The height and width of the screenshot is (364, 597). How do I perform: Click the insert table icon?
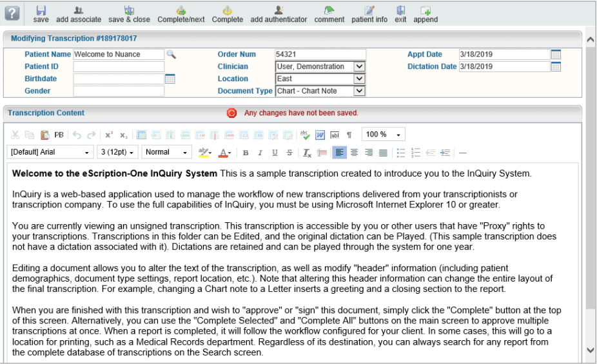click(x=141, y=135)
